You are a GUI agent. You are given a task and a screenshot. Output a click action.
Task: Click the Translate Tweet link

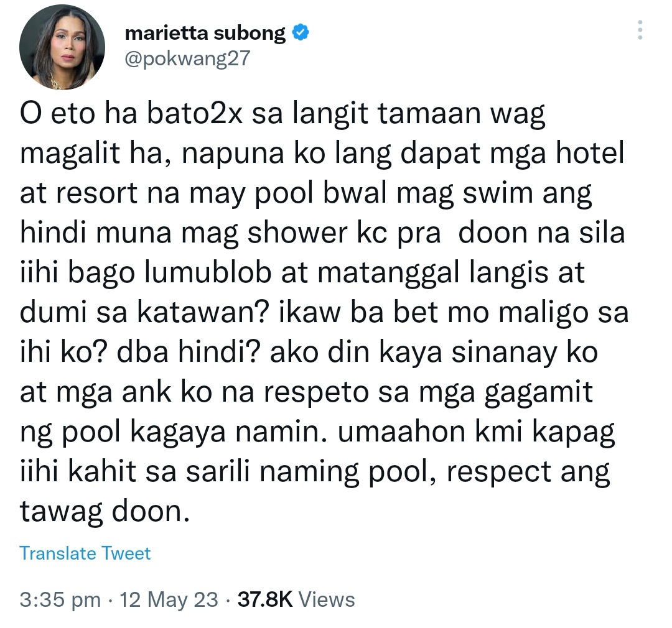[85, 553]
